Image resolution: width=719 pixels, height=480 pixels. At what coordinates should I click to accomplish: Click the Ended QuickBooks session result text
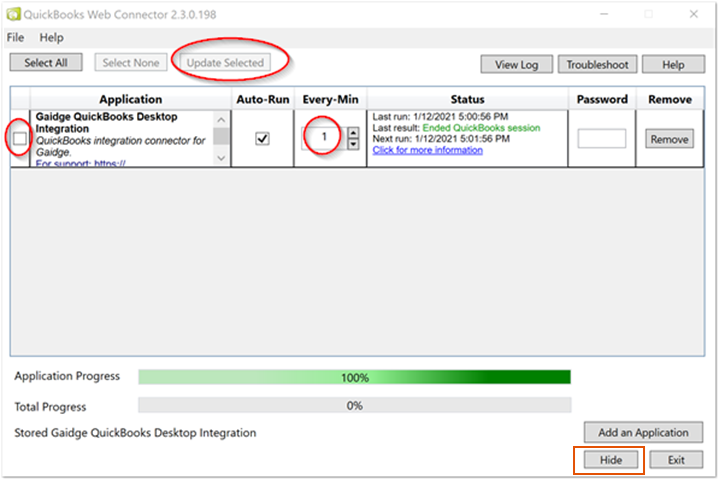(x=481, y=128)
